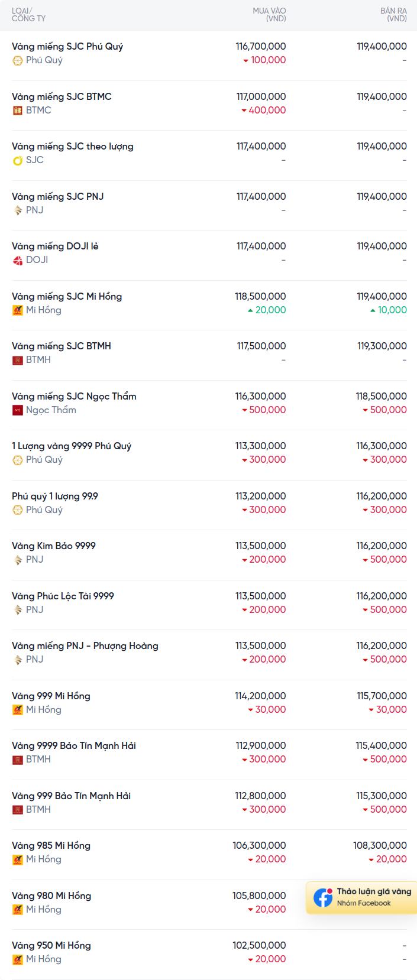Click the Phú Quý logo under Vàng miếng SJC Phú Quý
The image size is (417, 980).
(18, 60)
